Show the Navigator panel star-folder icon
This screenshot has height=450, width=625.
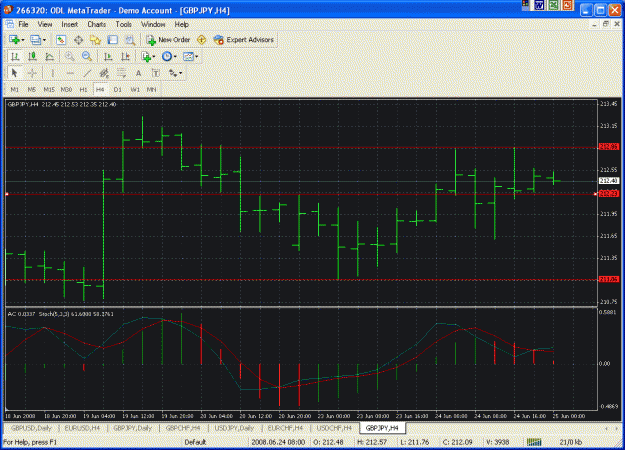coord(95,40)
